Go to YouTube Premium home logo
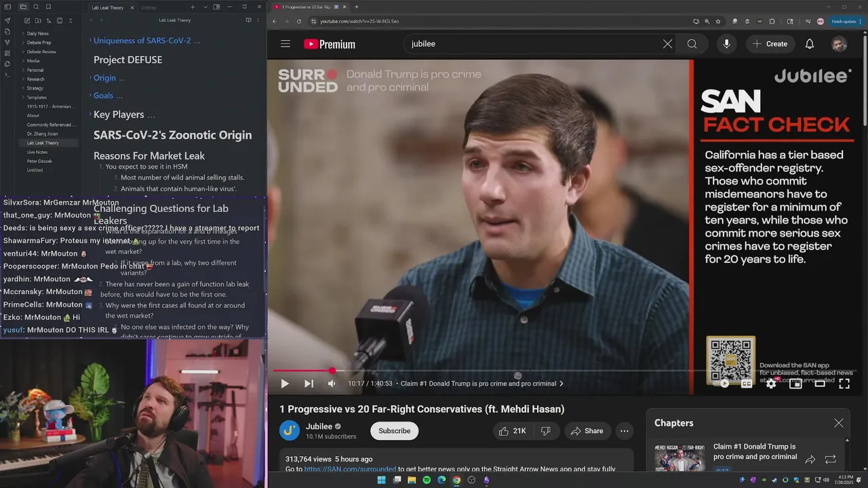868x488 pixels. pos(330,44)
